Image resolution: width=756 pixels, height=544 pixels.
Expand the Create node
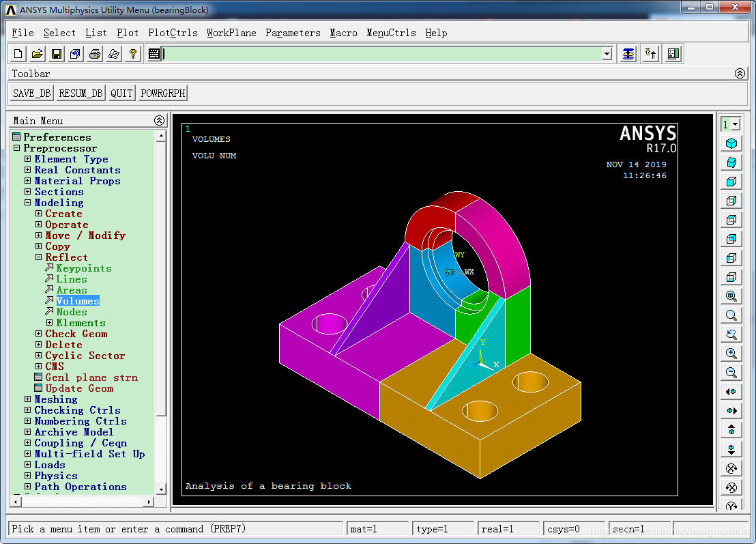click(x=39, y=213)
